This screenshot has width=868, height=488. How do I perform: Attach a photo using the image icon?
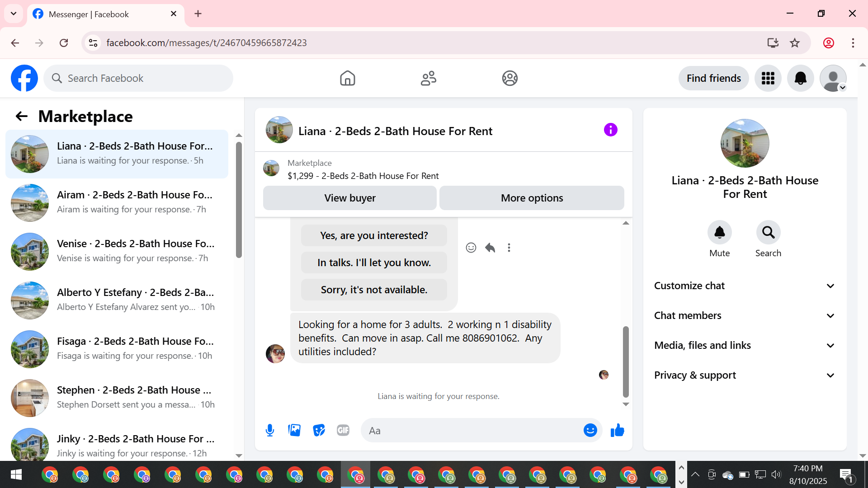point(294,430)
